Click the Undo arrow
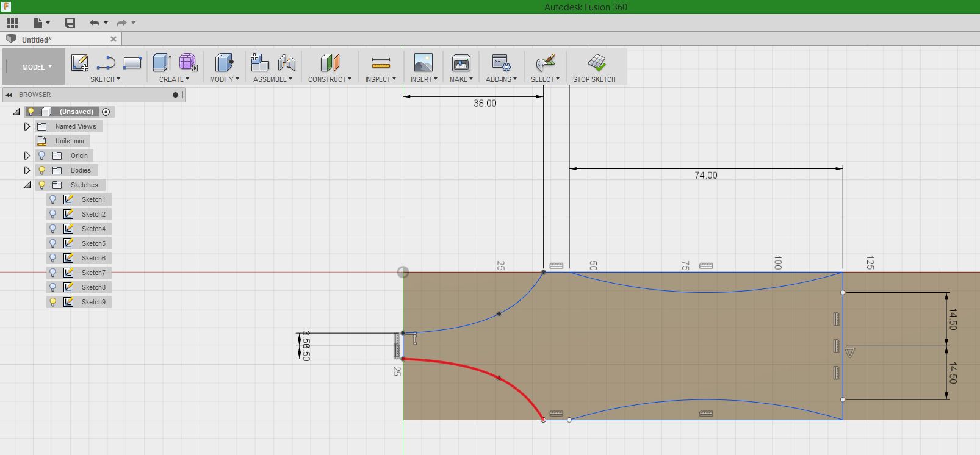This screenshot has height=455, width=980. [95, 23]
